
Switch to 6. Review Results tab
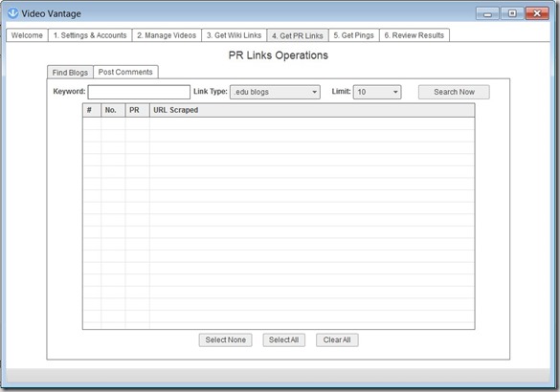(414, 35)
